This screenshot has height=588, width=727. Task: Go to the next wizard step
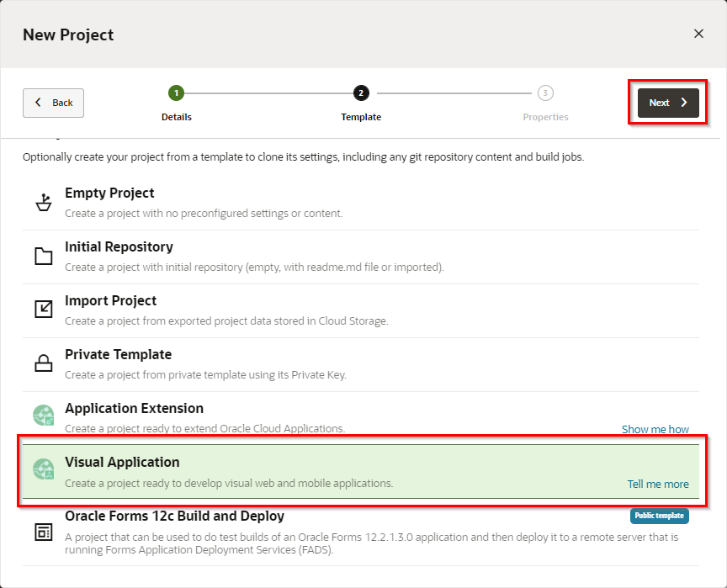pyautogui.click(x=668, y=103)
